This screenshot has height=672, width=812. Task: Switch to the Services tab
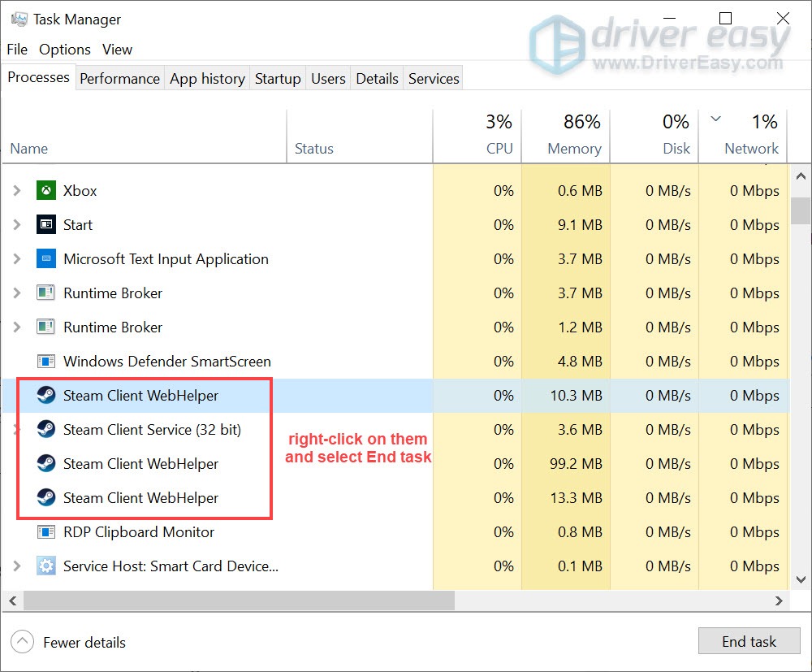[x=434, y=78]
